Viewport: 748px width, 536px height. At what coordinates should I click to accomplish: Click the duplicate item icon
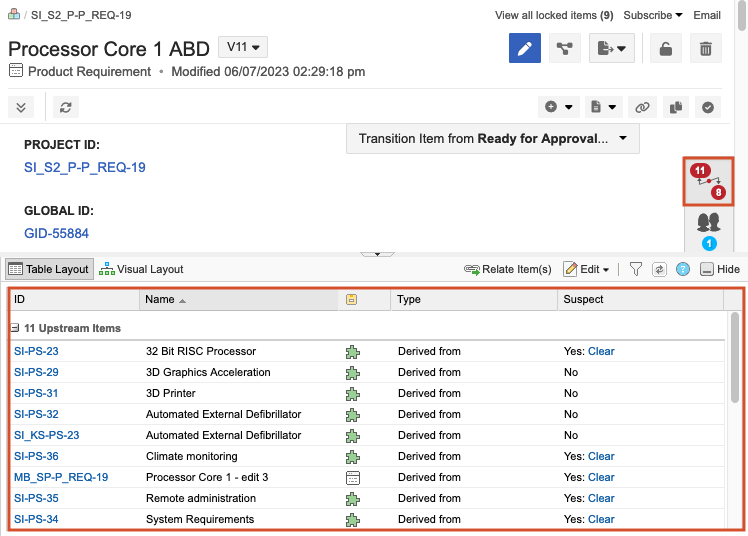coord(675,107)
